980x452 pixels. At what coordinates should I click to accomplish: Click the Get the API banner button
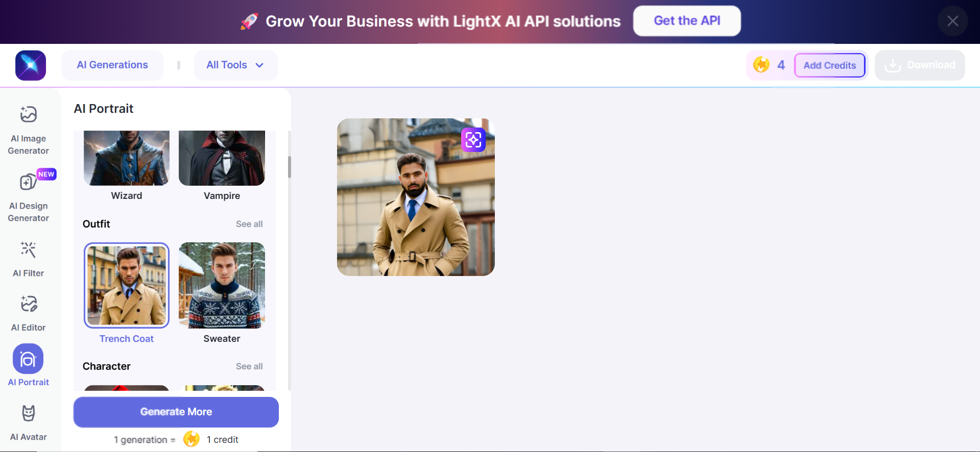tap(687, 21)
